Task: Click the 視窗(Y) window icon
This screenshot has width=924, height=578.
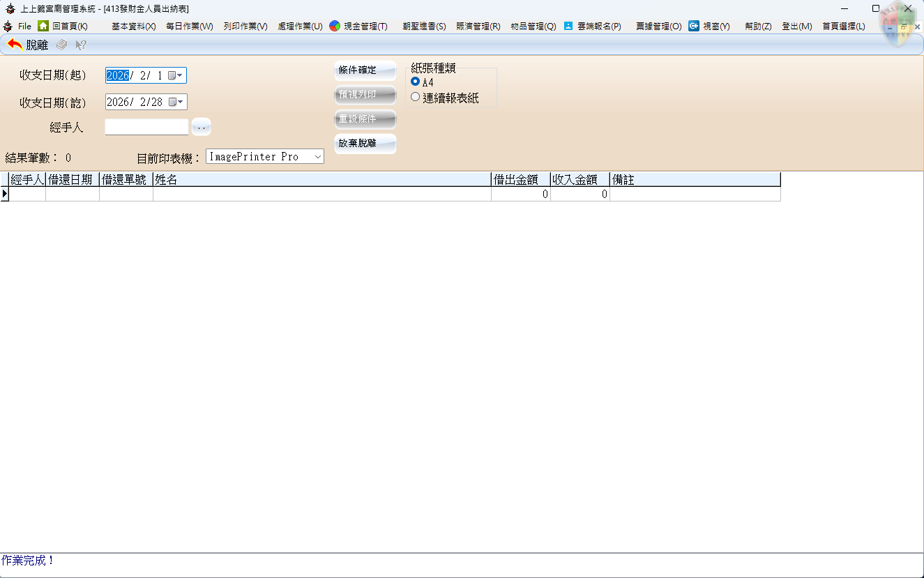Action: pyautogui.click(x=694, y=26)
